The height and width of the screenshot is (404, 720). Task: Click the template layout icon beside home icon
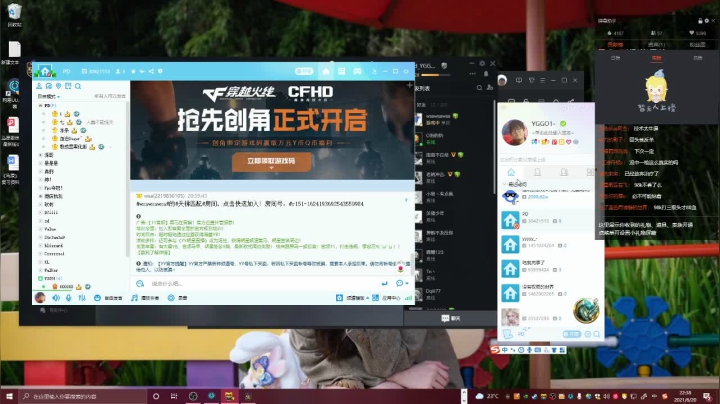point(341,71)
